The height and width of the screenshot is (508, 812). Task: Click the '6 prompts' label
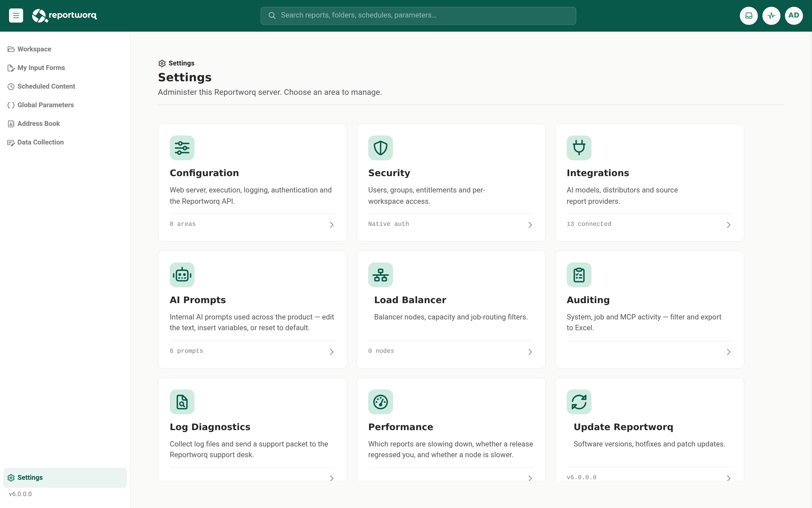coord(186,351)
